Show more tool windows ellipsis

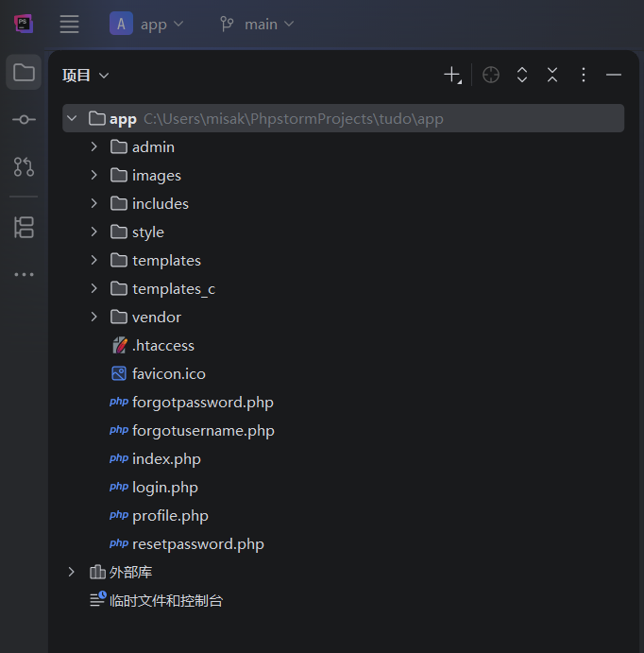[x=24, y=275]
